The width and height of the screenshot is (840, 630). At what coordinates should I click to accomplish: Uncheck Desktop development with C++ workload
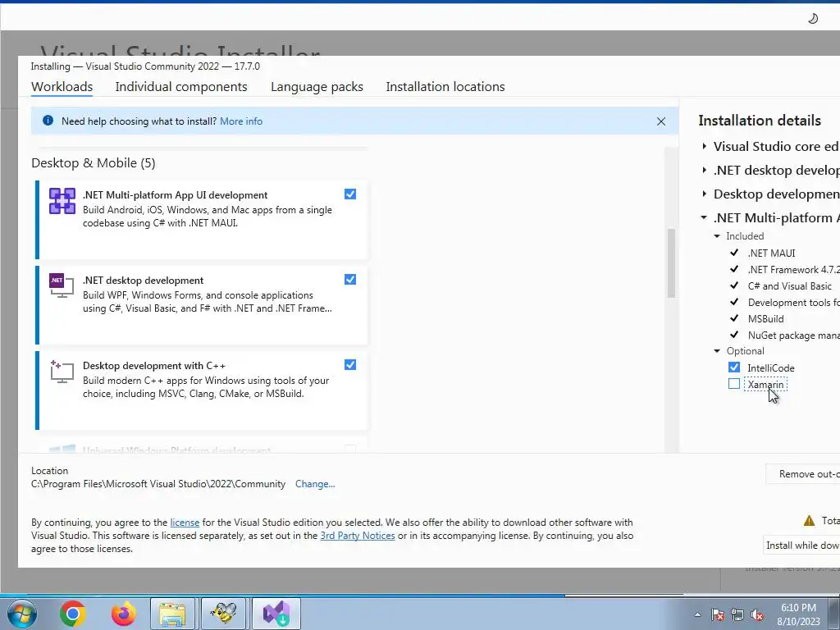[x=349, y=364]
